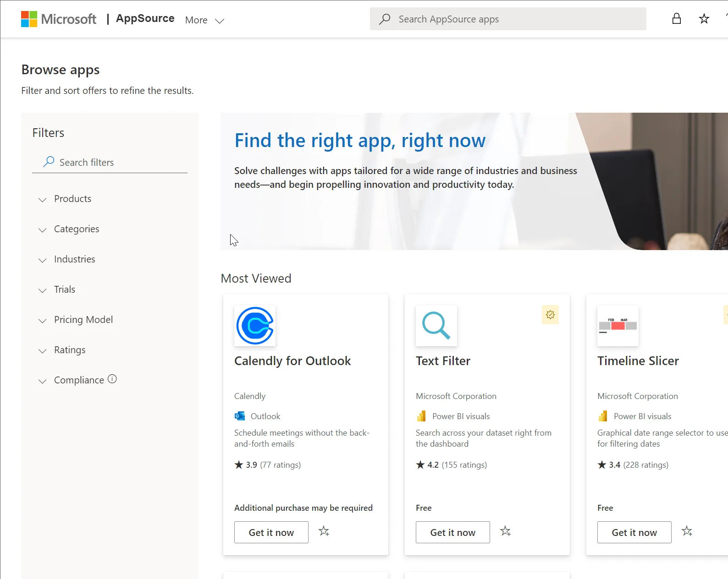This screenshot has height=579, width=728.
Task: Open the lock icon in header
Action: pyautogui.click(x=676, y=19)
